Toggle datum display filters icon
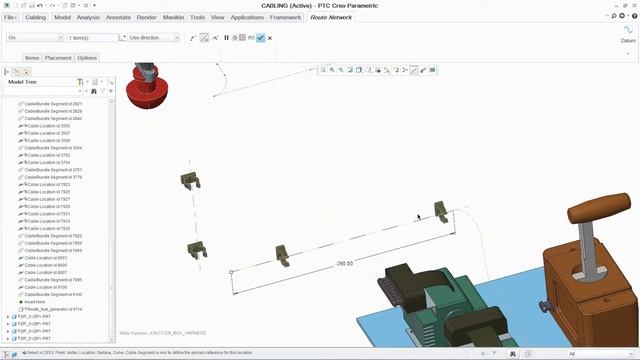The width and height of the screenshot is (640, 360). (x=387, y=70)
